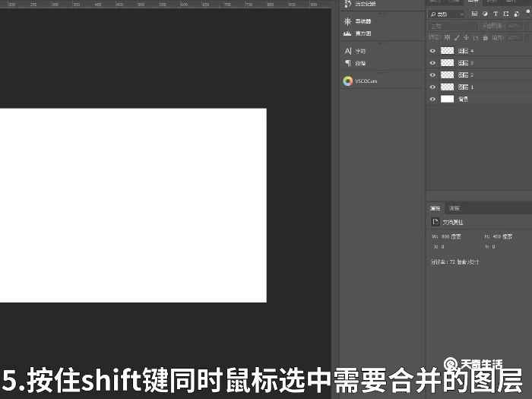This screenshot has width=532, height=399.
Task: Open the VSCOCam plugin panel icon
Action: point(348,81)
